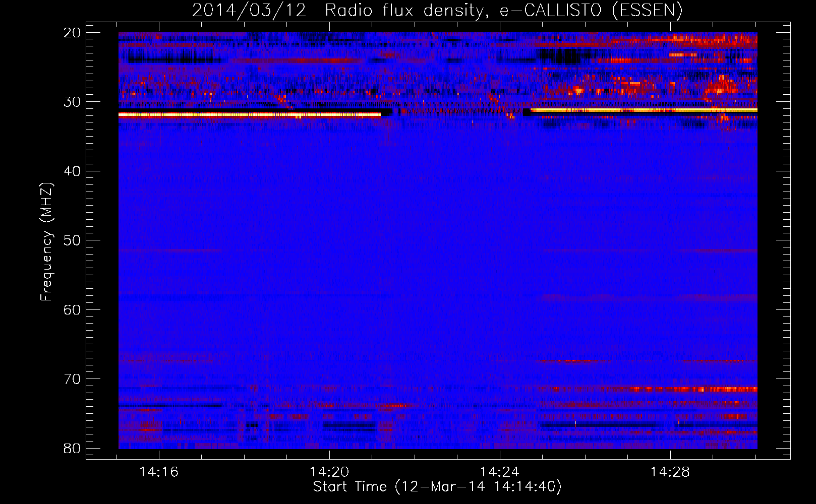
Task: Click the frequency tick label 80
Action: 72,448
